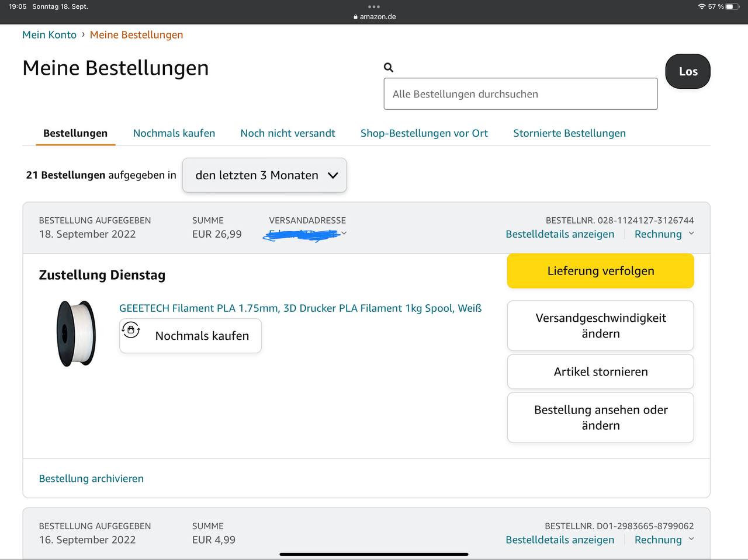Focus the 'Alle Bestellungen durchsuchen' search field

pos(520,94)
